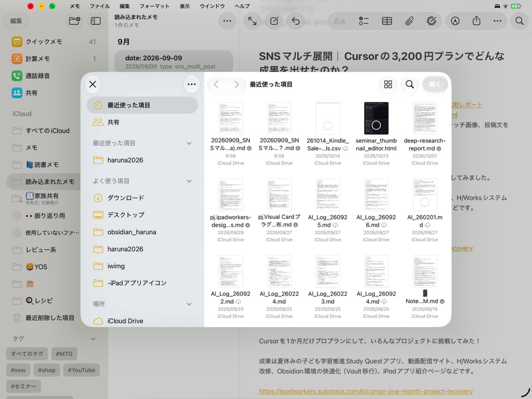Open the text format あぁ button
The width and height of the screenshot is (532, 399).
click(x=339, y=21)
